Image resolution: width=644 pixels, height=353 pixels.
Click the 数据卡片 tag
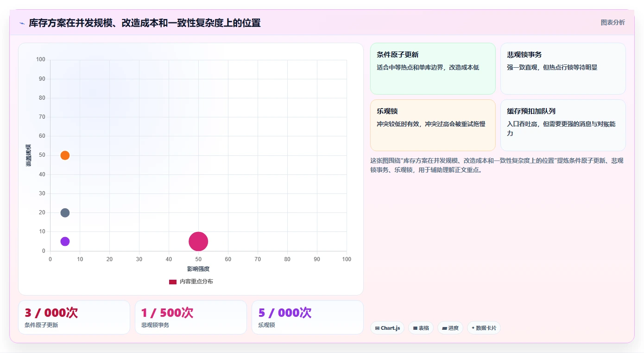click(x=484, y=328)
